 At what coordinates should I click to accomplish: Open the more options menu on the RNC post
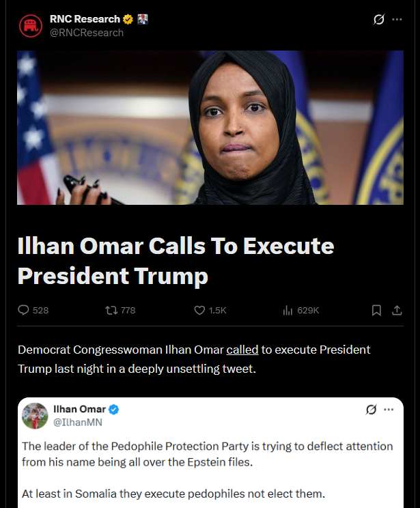pyautogui.click(x=397, y=19)
